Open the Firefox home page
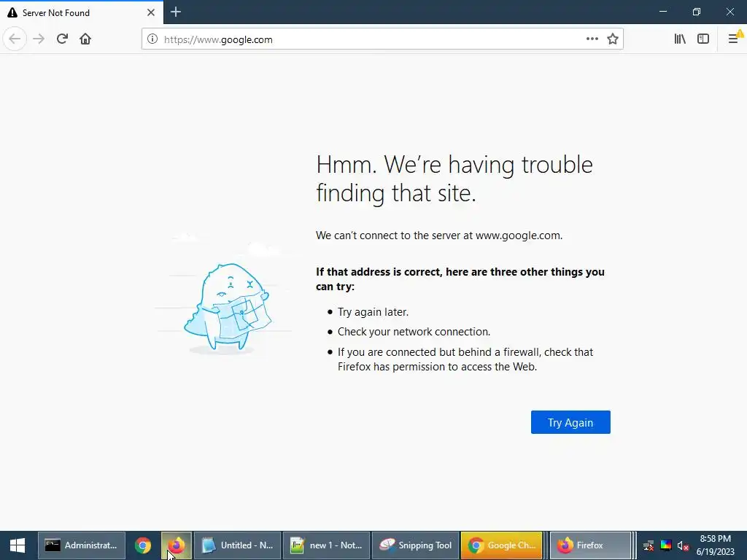The width and height of the screenshot is (747, 560). [85, 39]
